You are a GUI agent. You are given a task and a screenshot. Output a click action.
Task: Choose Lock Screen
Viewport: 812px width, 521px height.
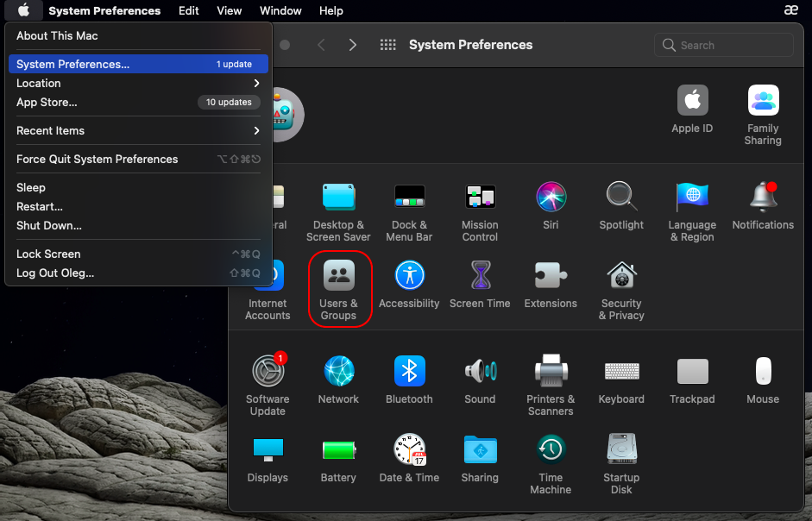tap(138, 254)
